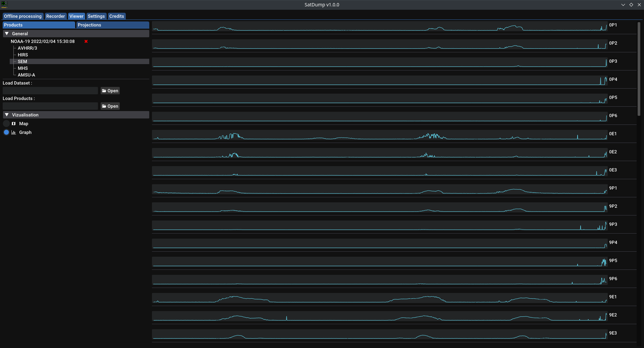
Task: Click the 9E2 channel graph
Action: [380, 316]
